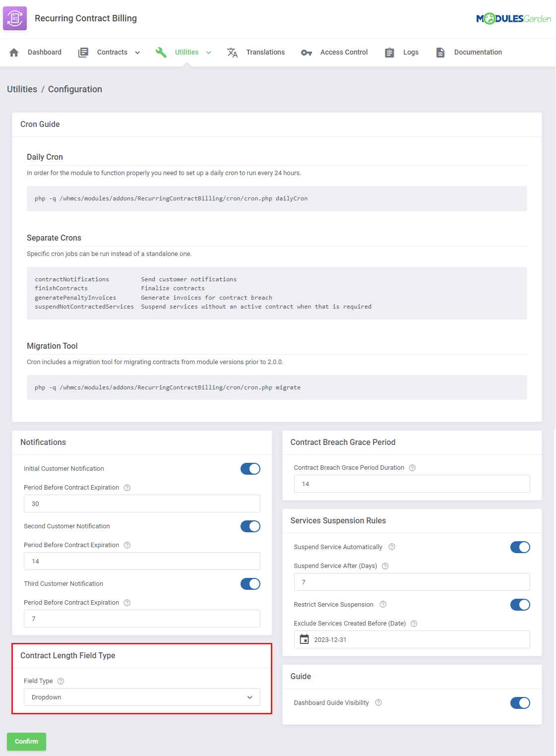Click the Translations language icon
Image resolution: width=556 pixels, height=756 pixels.
pyautogui.click(x=232, y=53)
